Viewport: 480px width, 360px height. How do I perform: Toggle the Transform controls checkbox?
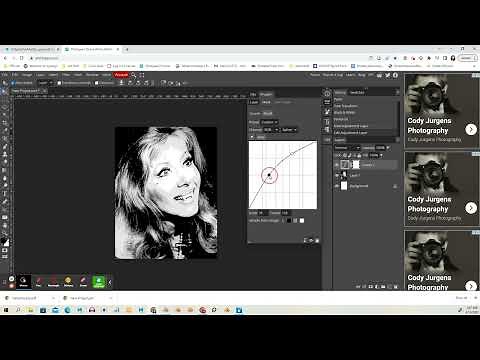[60, 83]
